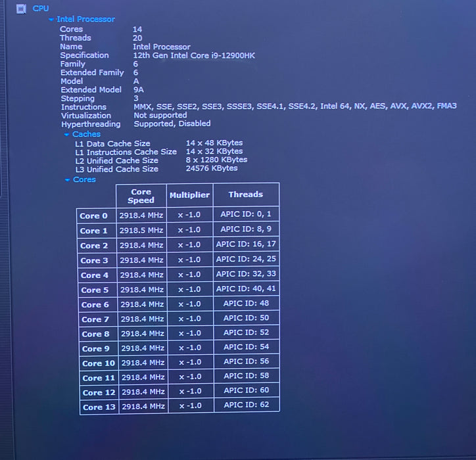Select the Intel Processor heading text
Viewport: 476px width, 460px height.
click(85, 19)
